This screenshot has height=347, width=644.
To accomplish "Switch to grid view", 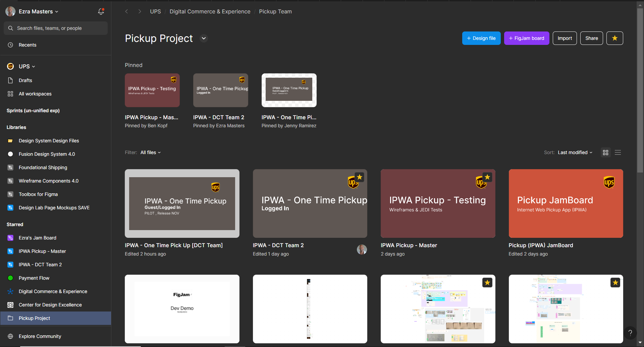I will click(x=605, y=152).
